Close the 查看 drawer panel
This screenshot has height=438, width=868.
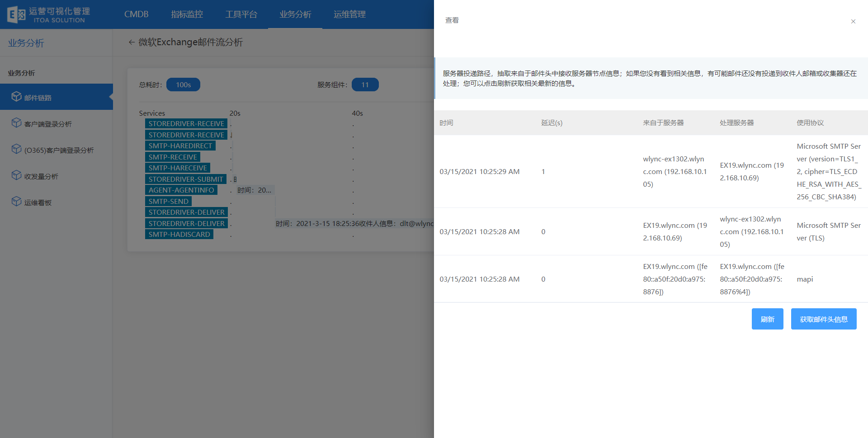coord(853,21)
